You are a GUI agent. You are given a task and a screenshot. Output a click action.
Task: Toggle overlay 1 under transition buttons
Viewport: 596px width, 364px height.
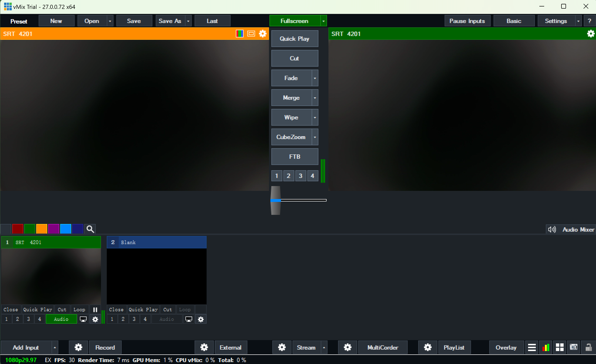(x=277, y=176)
